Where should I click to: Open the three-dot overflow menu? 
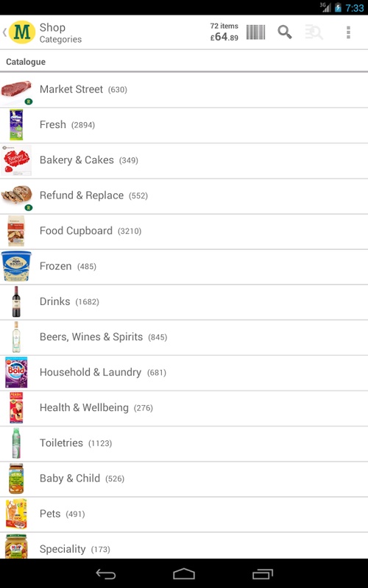pos(348,32)
